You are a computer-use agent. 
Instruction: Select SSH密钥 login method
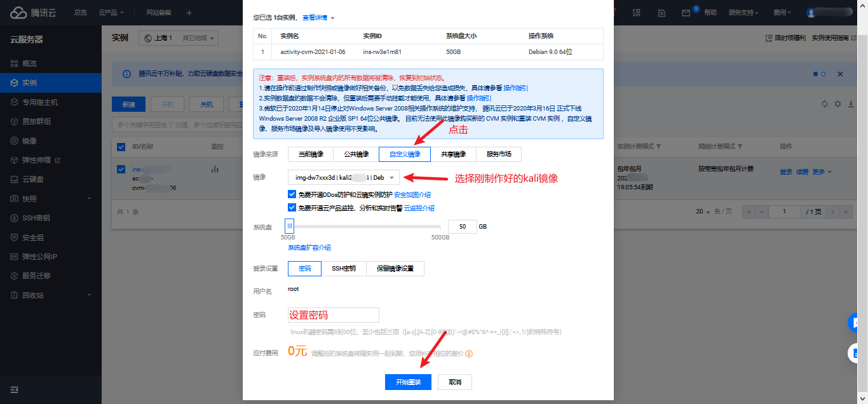tap(344, 269)
